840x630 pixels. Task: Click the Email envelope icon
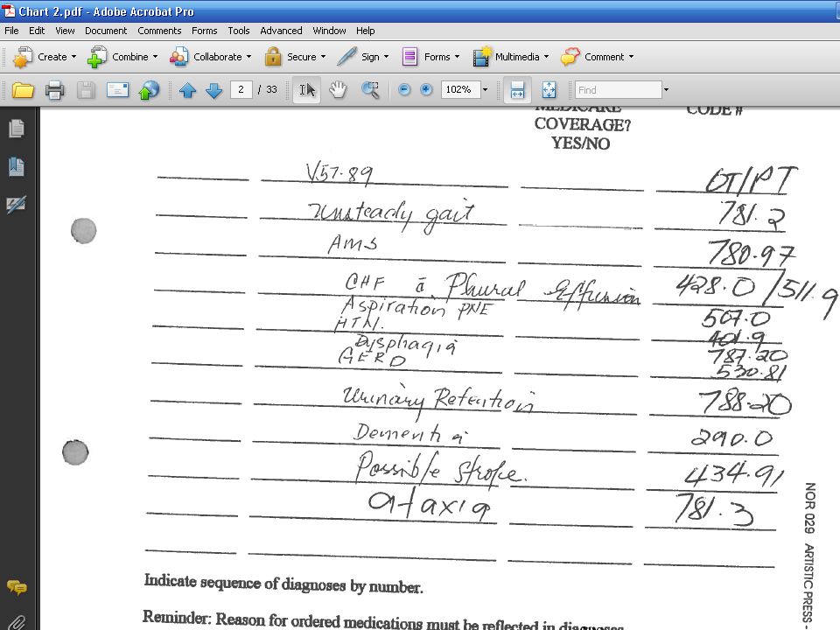pyautogui.click(x=117, y=90)
